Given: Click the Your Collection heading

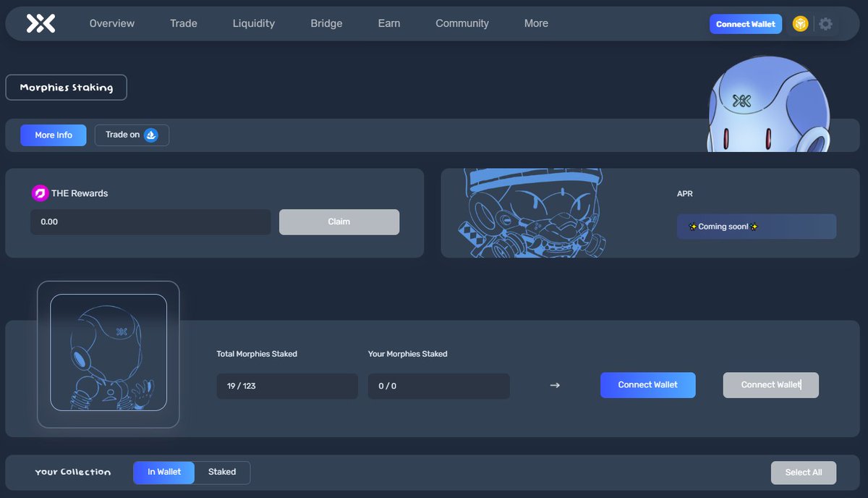Looking at the screenshot, I should pyautogui.click(x=73, y=472).
